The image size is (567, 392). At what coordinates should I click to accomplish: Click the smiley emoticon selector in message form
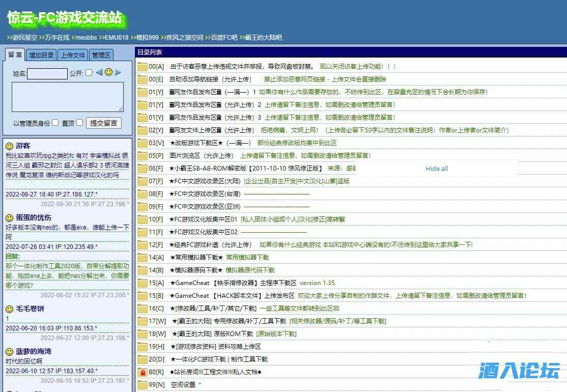point(108,73)
